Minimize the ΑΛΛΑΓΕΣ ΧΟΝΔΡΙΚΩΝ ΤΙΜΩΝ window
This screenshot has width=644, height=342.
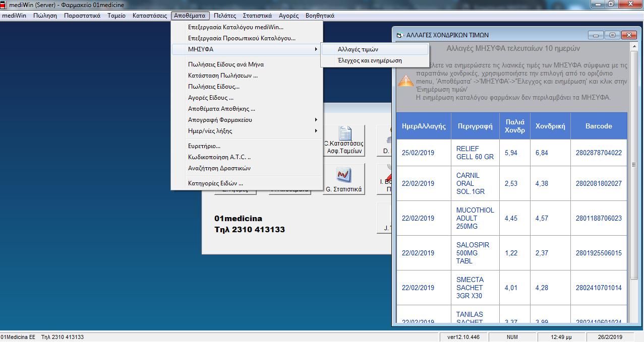click(596, 35)
